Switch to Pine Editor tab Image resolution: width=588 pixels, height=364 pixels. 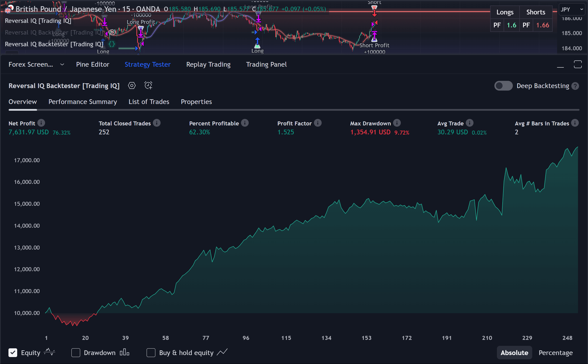pyautogui.click(x=93, y=64)
